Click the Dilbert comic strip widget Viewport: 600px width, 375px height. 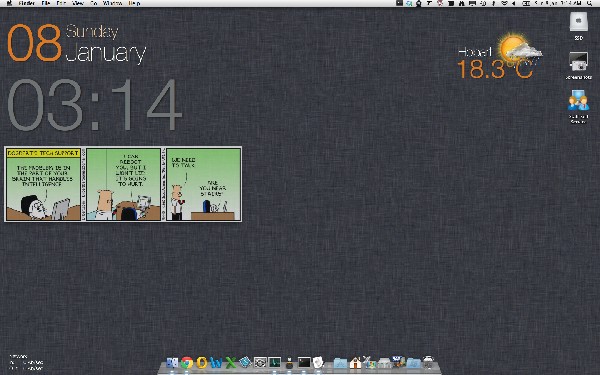point(123,184)
